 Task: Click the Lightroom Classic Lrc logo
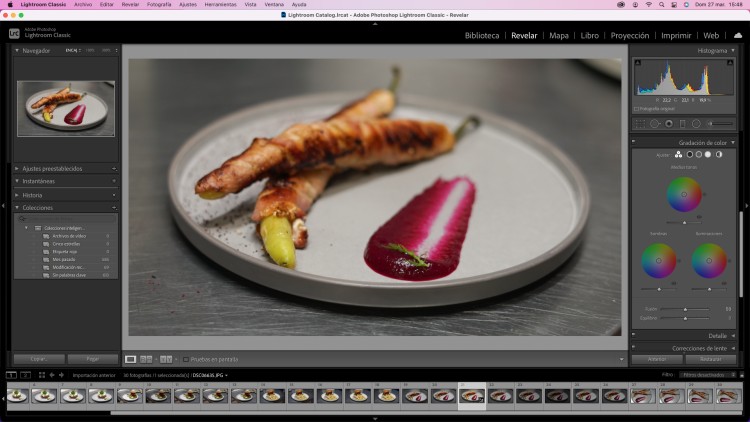point(14,33)
